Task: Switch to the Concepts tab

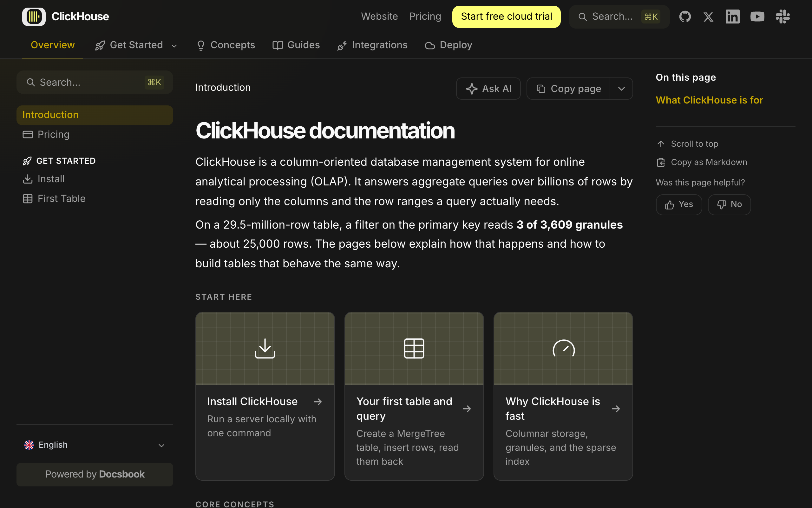Action: pos(226,45)
